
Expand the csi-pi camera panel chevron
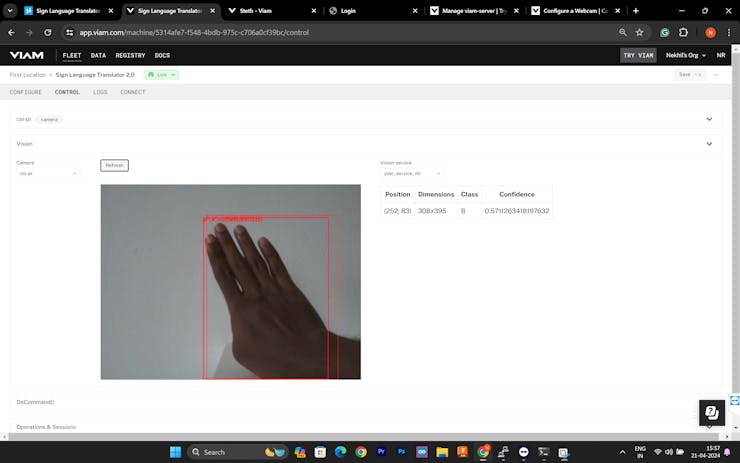click(x=709, y=119)
